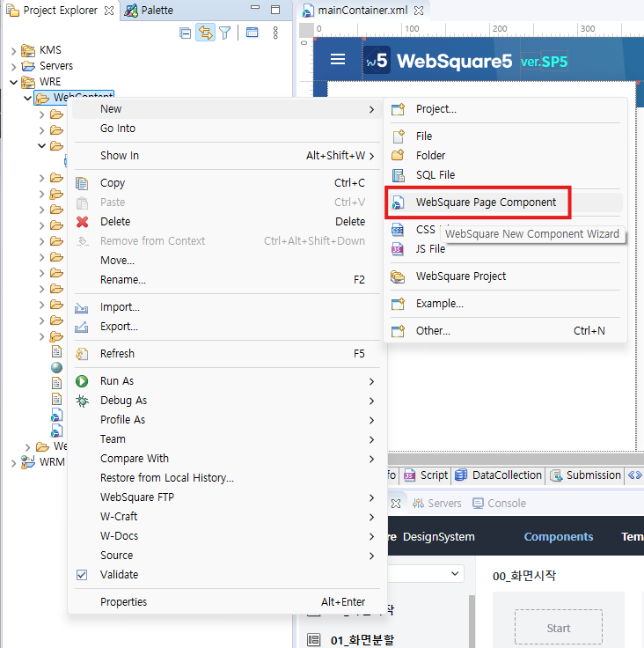This screenshot has height=648, width=644.
Task: Open Properties from context menu
Action: tap(225, 602)
